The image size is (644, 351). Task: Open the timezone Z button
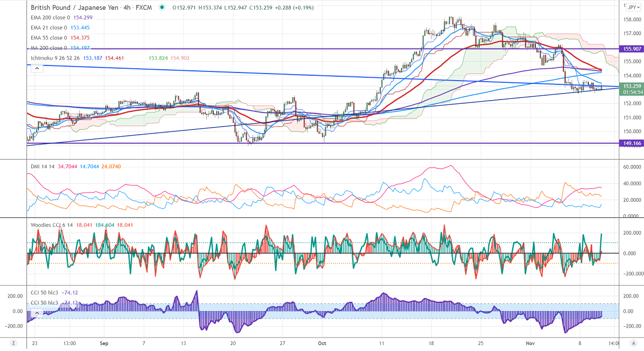[14, 343]
